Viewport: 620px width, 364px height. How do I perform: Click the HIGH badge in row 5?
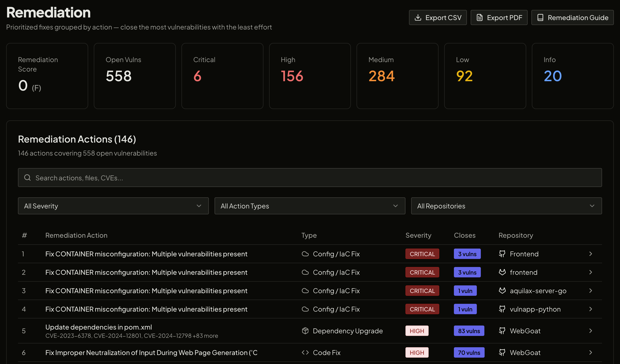[x=417, y=330]
